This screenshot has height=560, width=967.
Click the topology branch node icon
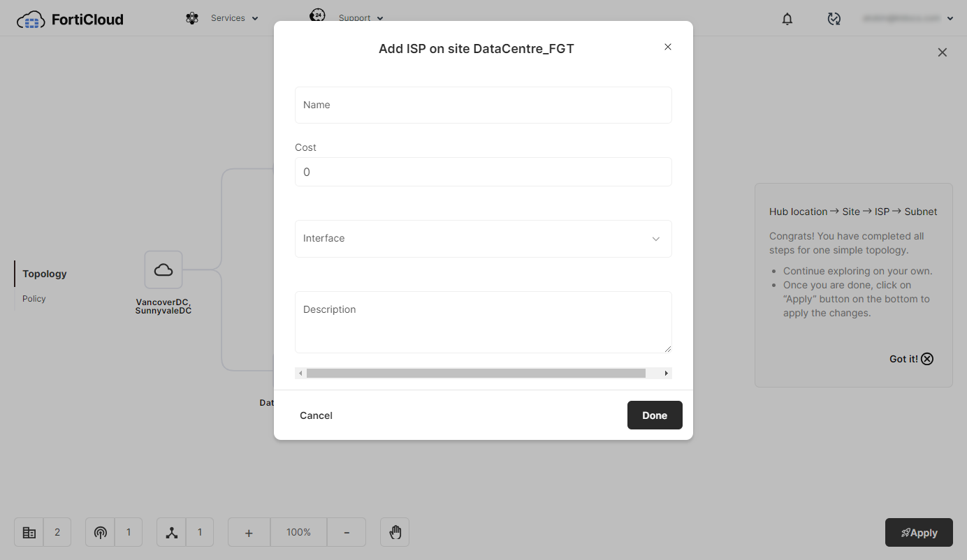pos(171,531)
